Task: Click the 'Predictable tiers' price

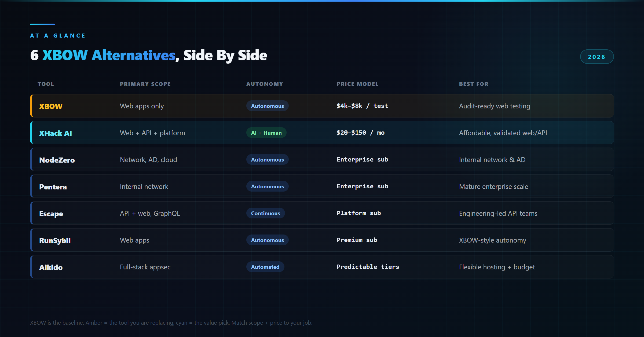Action: pos(368,267)
